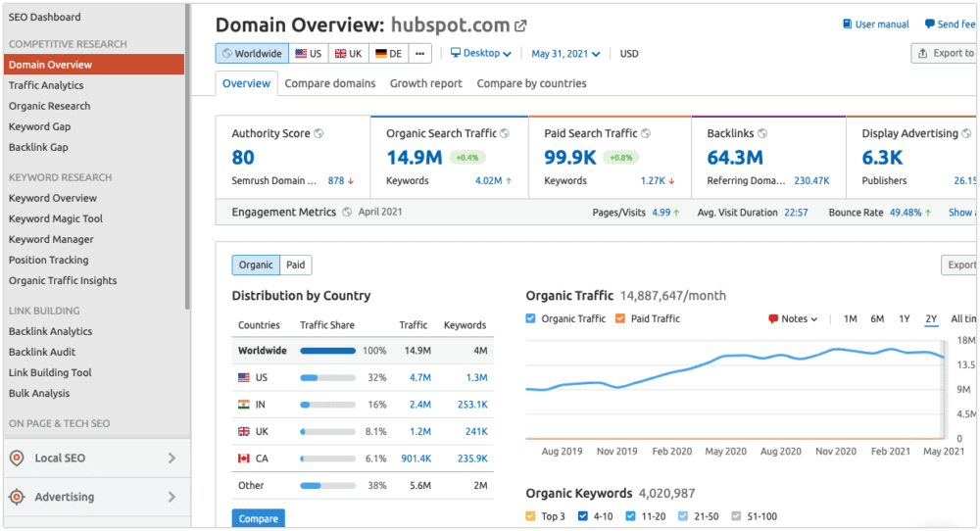This screenshot has height=531, width=980.
Task: Select the Overview tab
Action: (246, 83)
